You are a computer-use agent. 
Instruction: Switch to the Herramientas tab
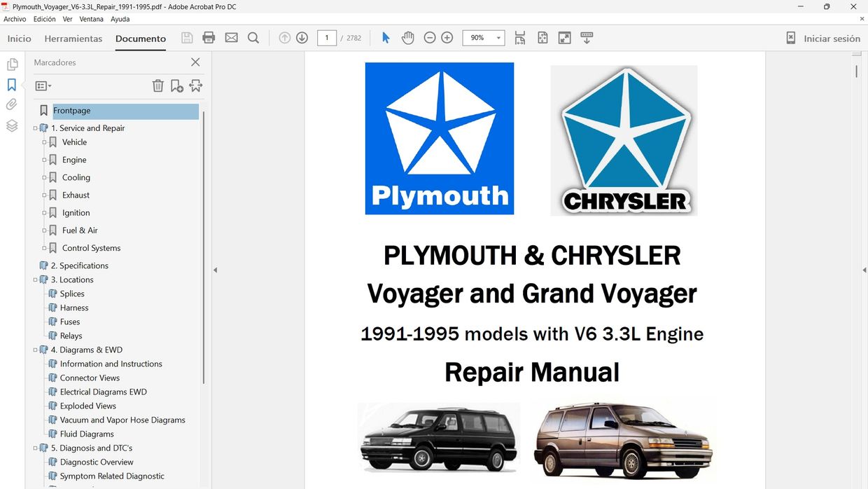pos(73,39)
